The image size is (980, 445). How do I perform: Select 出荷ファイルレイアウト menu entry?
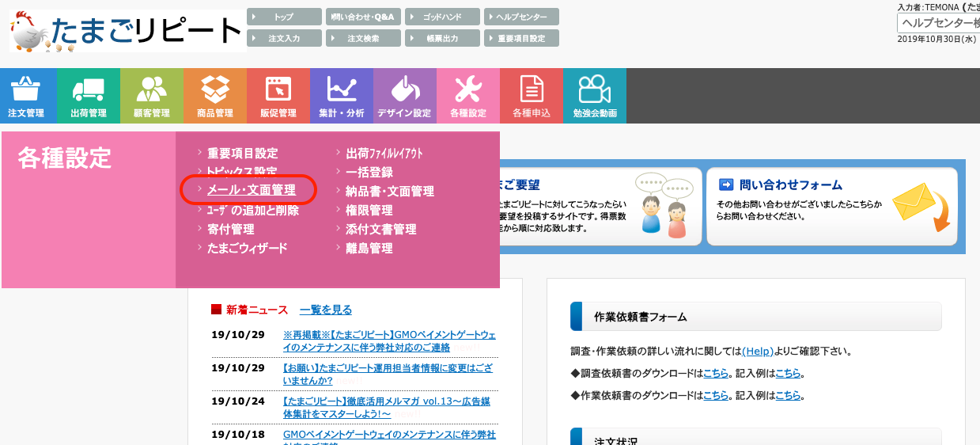[384, 153]
